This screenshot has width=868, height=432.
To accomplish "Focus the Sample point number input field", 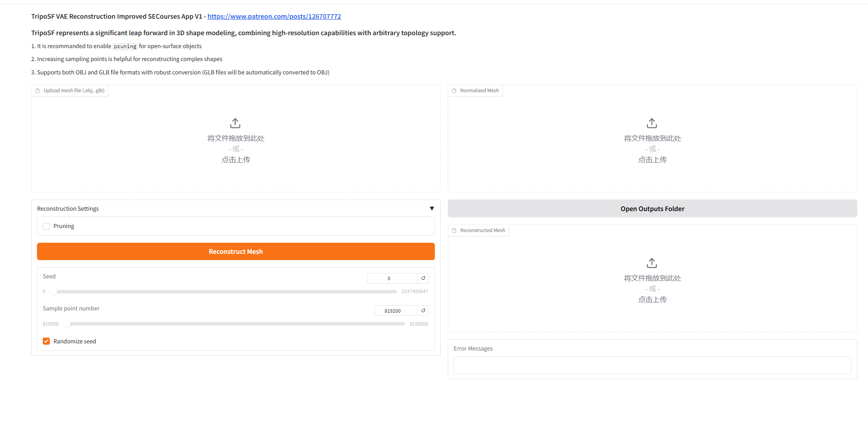I will click(396, 310).
